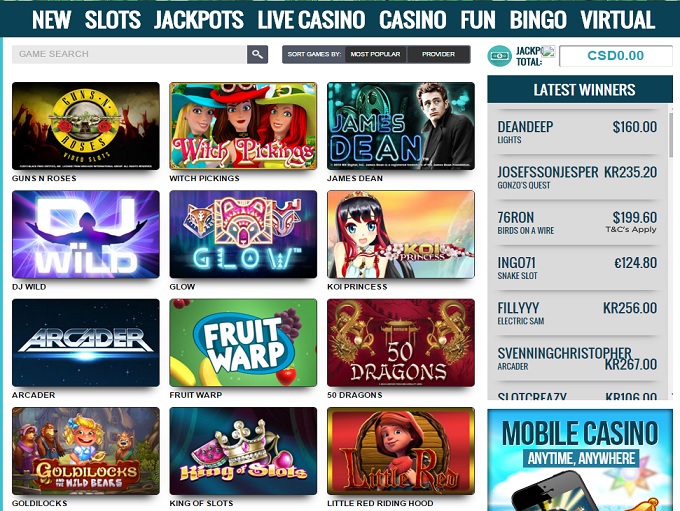680x511 pixels.
Task: Sort games by Provider
Action: 438,54
